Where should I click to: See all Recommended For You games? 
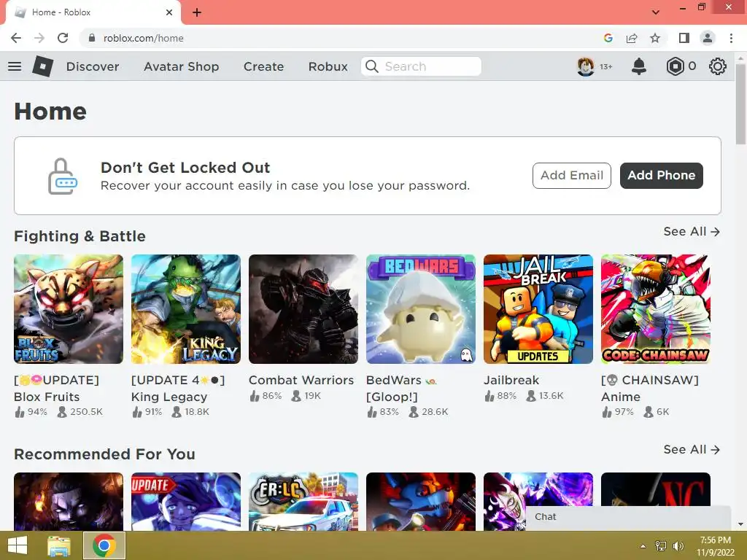coord(692,449)
